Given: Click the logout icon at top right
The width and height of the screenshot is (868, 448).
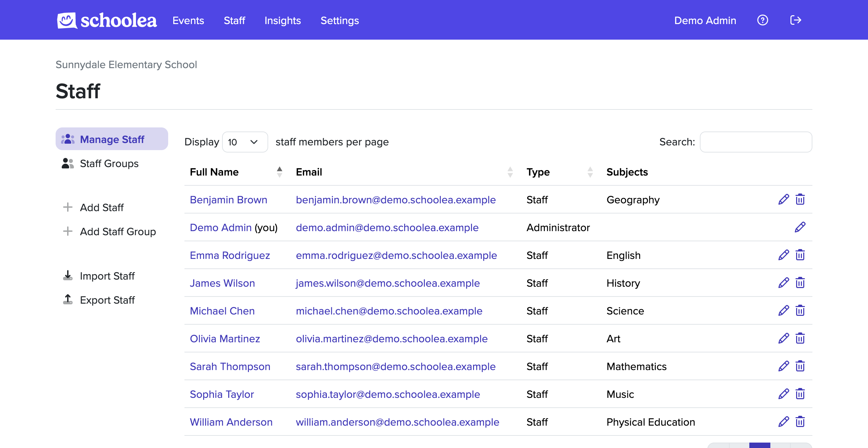Looking at the screenshot, I should pyautogui.click(x=796, y=20).
